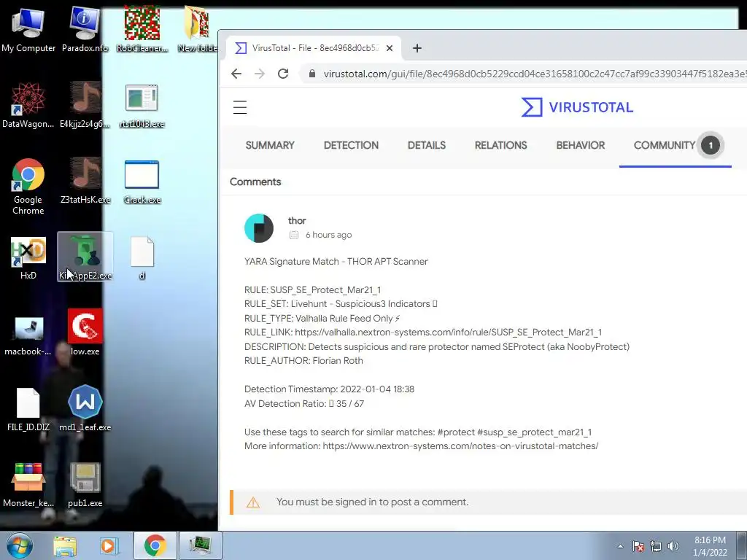Image resolution: width=747 pixels, height=560 pixels.
Task: Open My Computer desktop icon
Action: (x=28, y=28)
